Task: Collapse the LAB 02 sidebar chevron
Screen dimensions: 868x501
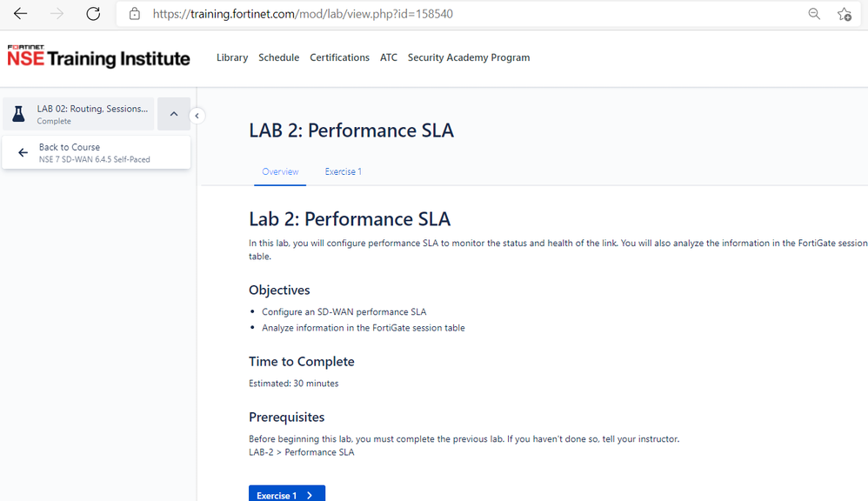Action: click(174, 114)
